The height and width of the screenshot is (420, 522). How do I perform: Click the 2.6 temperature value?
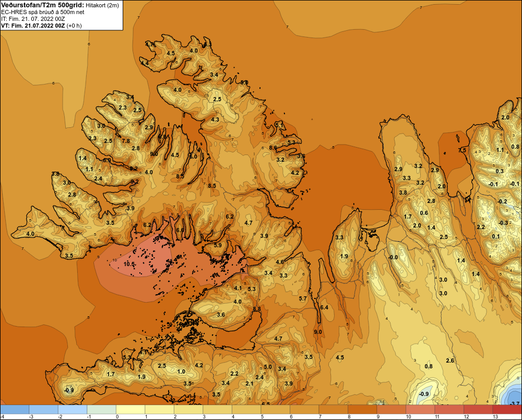pyautogui.click(x=450, y=361)
